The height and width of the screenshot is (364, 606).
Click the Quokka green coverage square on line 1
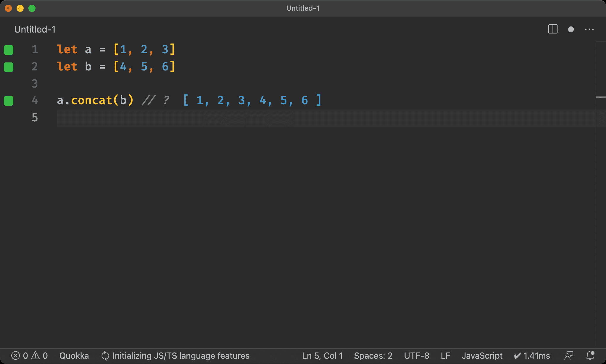(x=9, y=50)
